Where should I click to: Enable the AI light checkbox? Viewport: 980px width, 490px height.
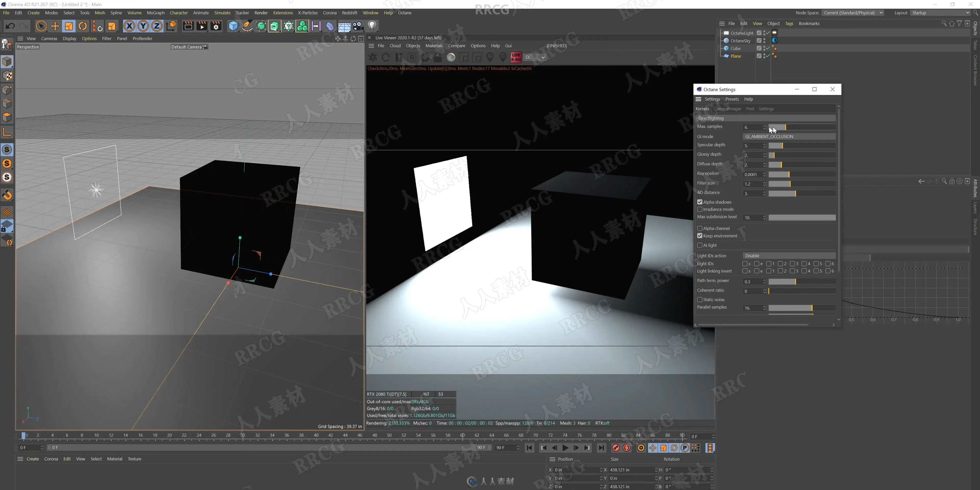click(x=700, y=245)
